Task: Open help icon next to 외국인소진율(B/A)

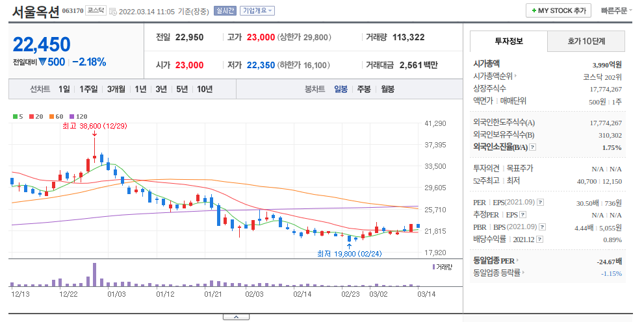Action: coord(532,147)
